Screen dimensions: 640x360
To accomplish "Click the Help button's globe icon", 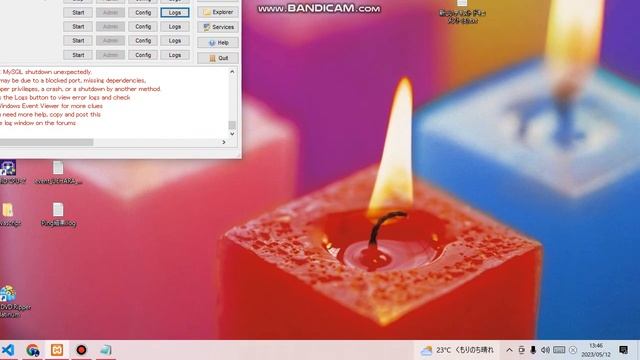I will tap(212, 43).
